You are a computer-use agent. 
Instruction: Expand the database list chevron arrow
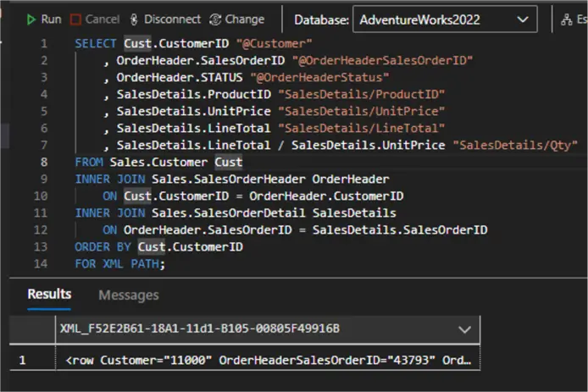(x=524, y=19)
